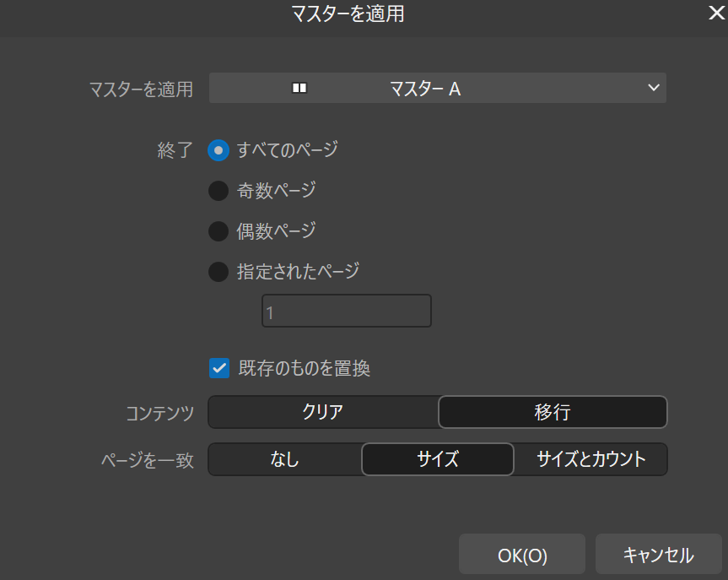Select the 奇数ページ radio button
The height and width of the screenshot is (580, 728).
click(218, 191)
